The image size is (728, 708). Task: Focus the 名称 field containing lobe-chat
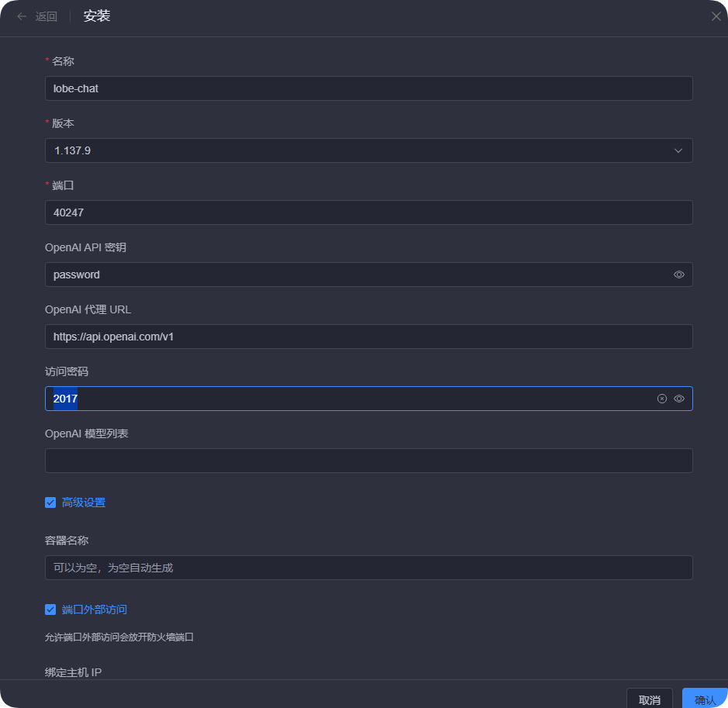368,88
